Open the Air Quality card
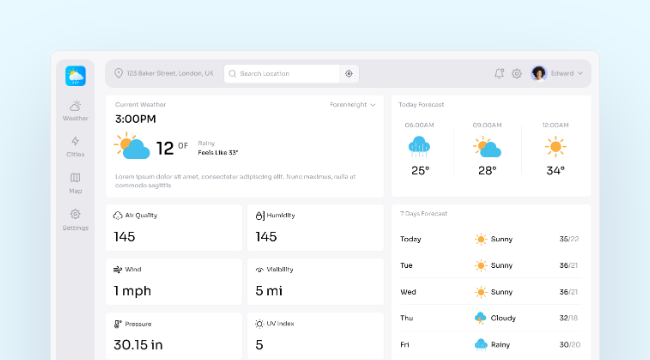 pyautogui.click(x=174, y=227)
